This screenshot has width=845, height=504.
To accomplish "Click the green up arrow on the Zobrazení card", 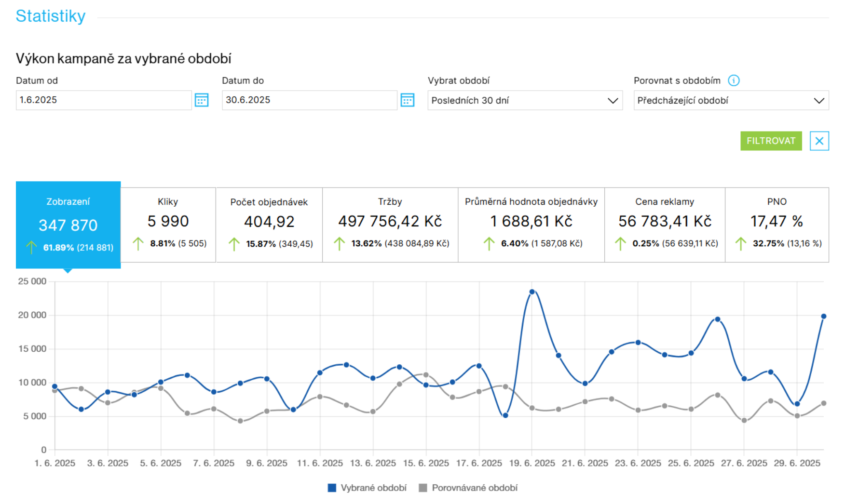I will [x=32, y=247].
